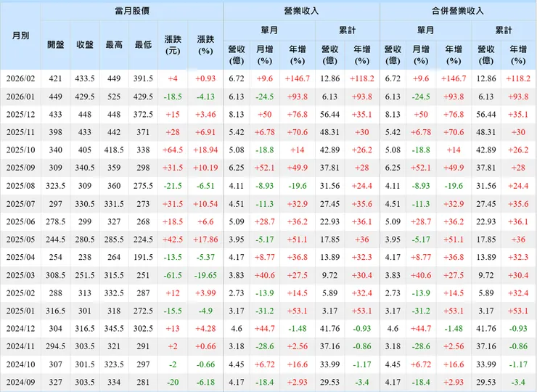Click percent change +4.28 in 2024/12 row
The image size is (537, 392).
point(205,328)
